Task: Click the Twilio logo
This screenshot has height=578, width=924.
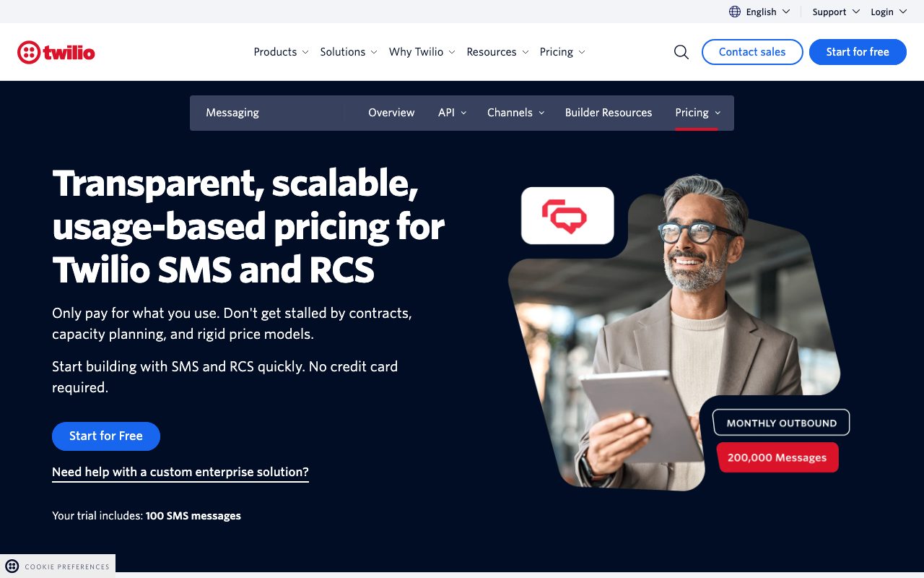Action: coord(56,52)
